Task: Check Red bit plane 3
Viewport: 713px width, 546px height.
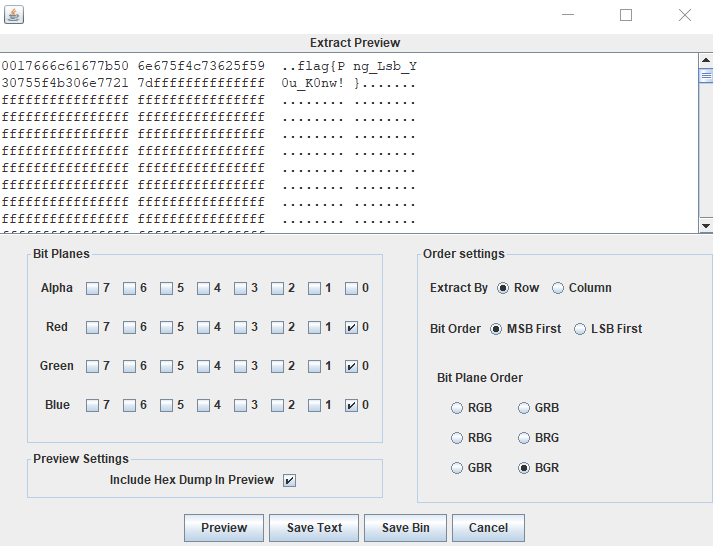Action: 241,328
